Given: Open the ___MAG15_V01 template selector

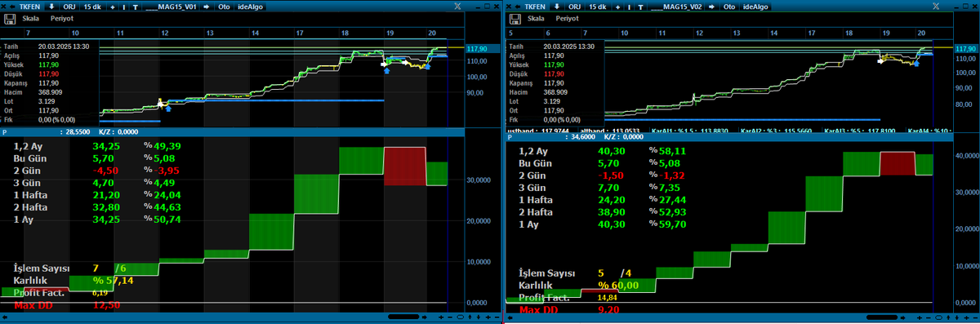Looking at the screenshot, I should [171, 7].
